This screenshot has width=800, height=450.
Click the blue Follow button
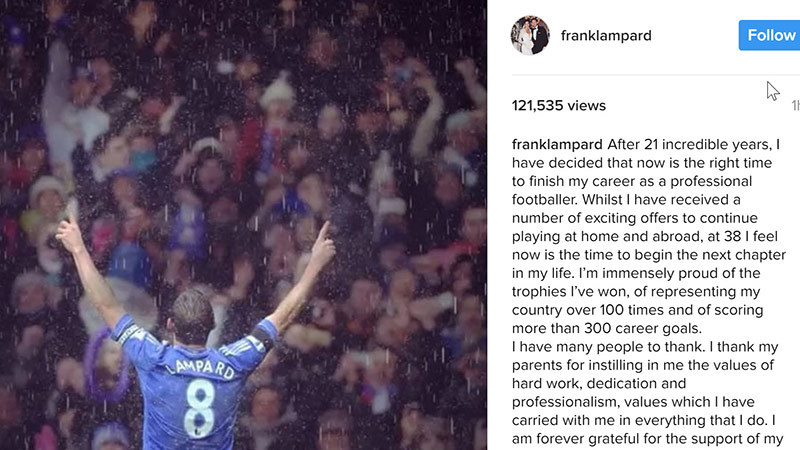tap(770, 35)
